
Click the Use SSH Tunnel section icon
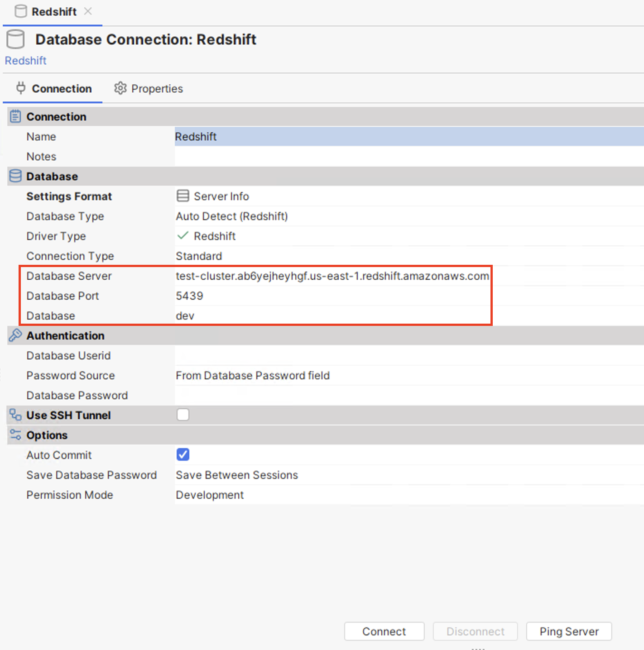(15, 415)
